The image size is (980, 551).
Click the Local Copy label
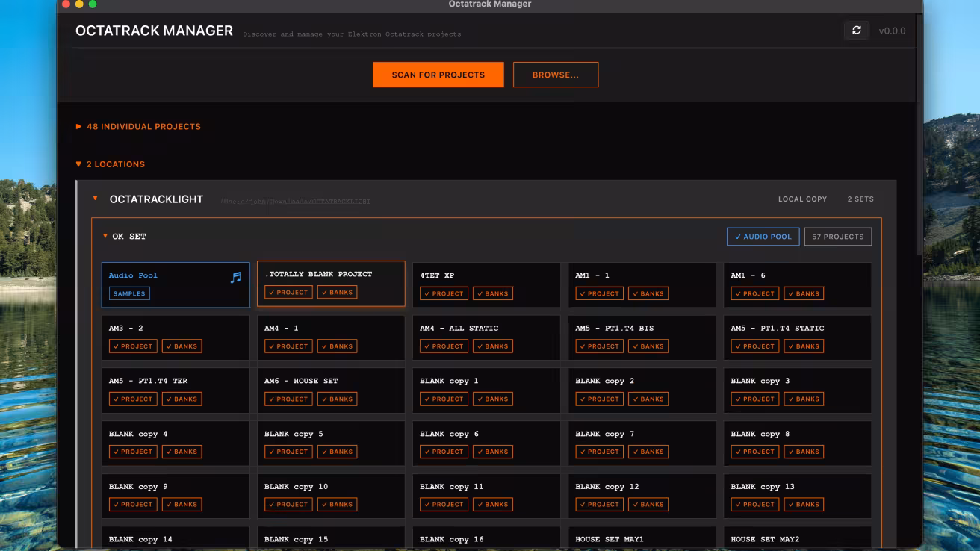coord(802,199)
